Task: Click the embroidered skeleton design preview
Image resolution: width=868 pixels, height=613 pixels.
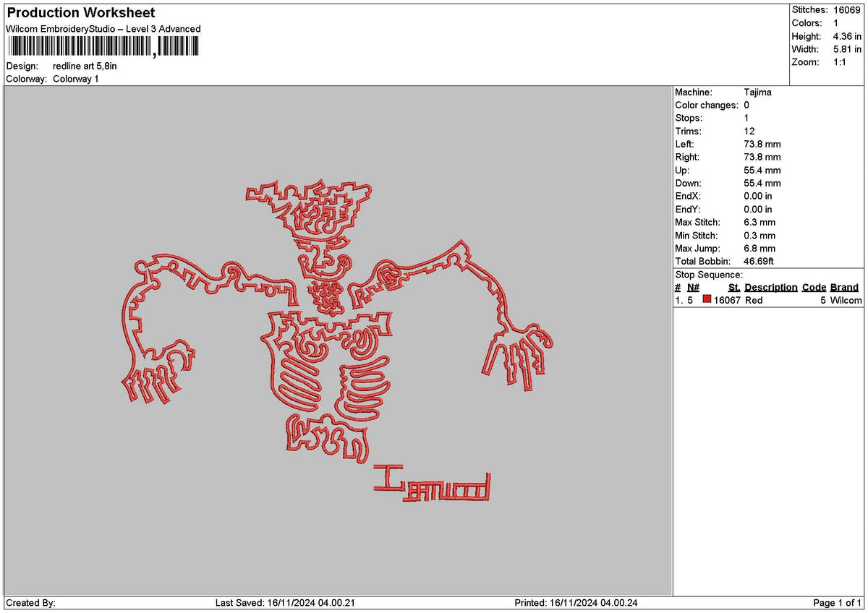Action: click(x=339, y=322)
